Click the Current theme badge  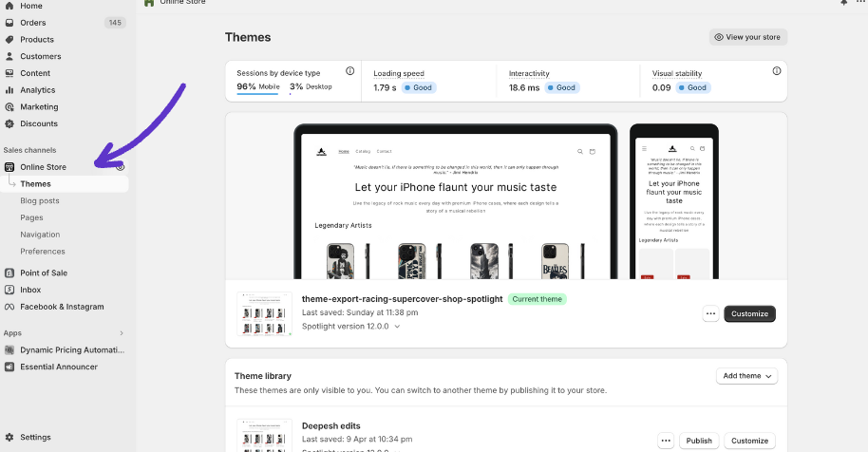537,299
